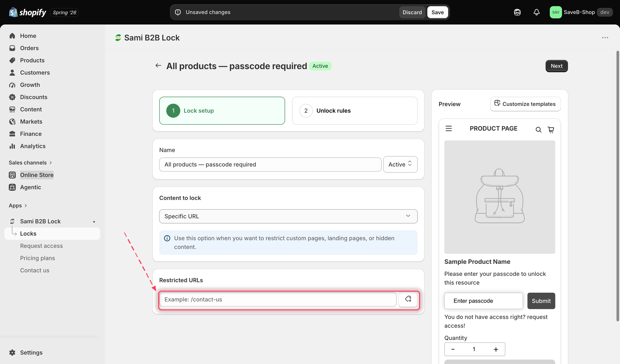The height and width of the screenshot is (364, 620).
Task: Open the Specific URL content dropdown
Action: pyautogui.click(x=288, y=216)
